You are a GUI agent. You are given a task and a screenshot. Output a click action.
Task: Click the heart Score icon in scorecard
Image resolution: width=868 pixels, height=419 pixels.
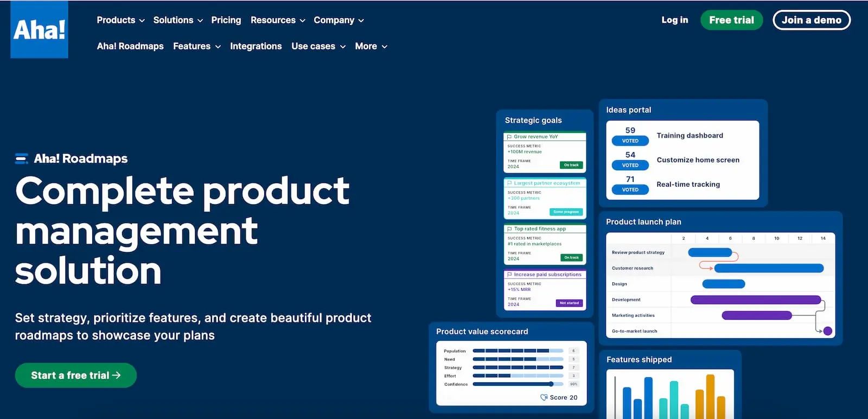tap(544, 397)
